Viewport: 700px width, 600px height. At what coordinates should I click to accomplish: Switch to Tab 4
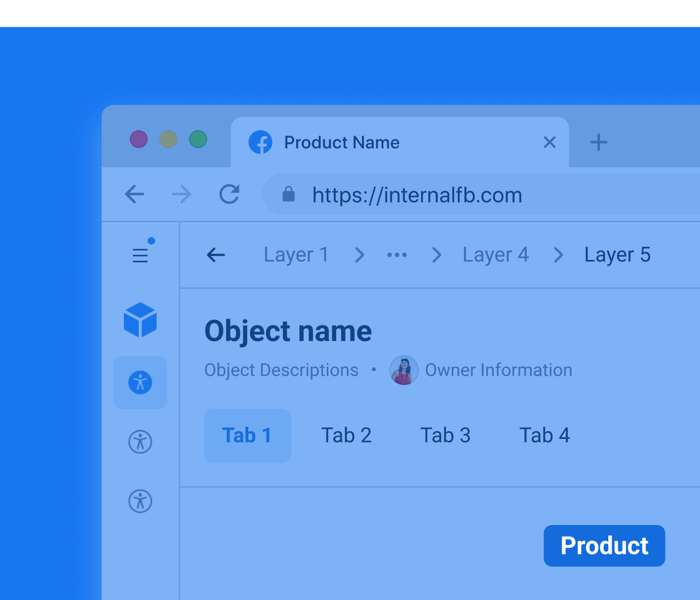coord(544,436)
